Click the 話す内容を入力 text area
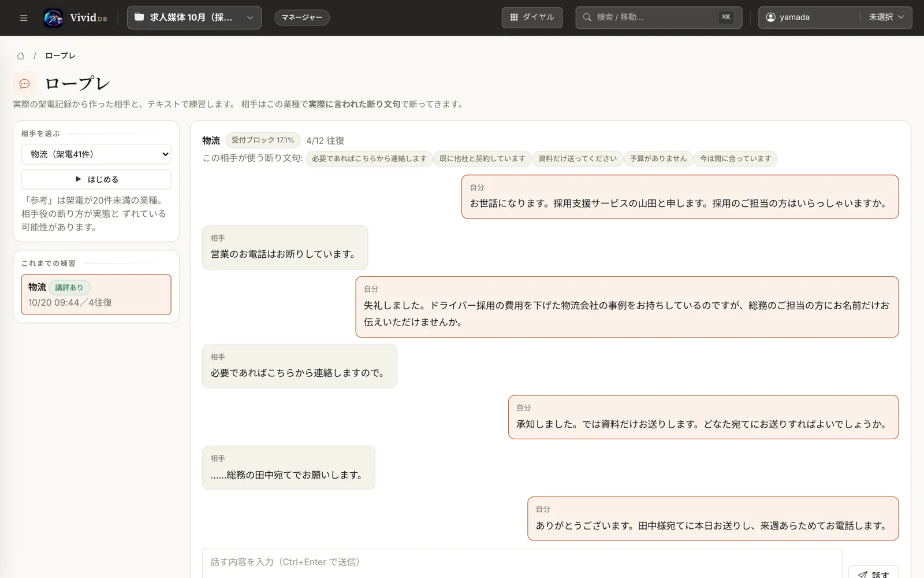The width and height of the screenshot is (924, 578). [522, 564]
